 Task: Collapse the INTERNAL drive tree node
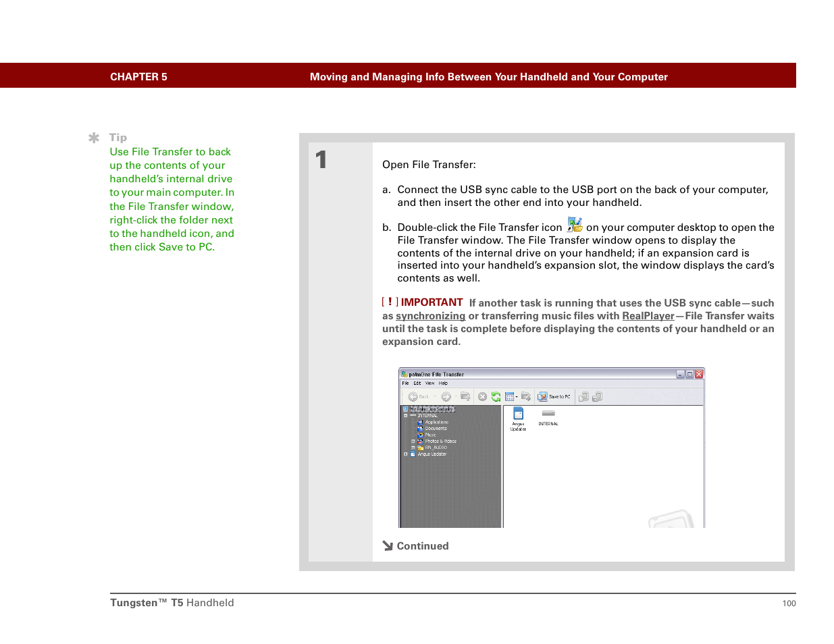pyautogui.click(x=405, y=416)
